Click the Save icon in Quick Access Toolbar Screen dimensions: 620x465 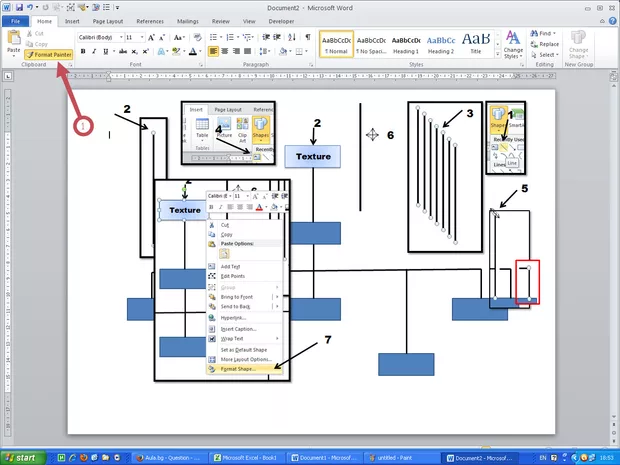point(20,7)
